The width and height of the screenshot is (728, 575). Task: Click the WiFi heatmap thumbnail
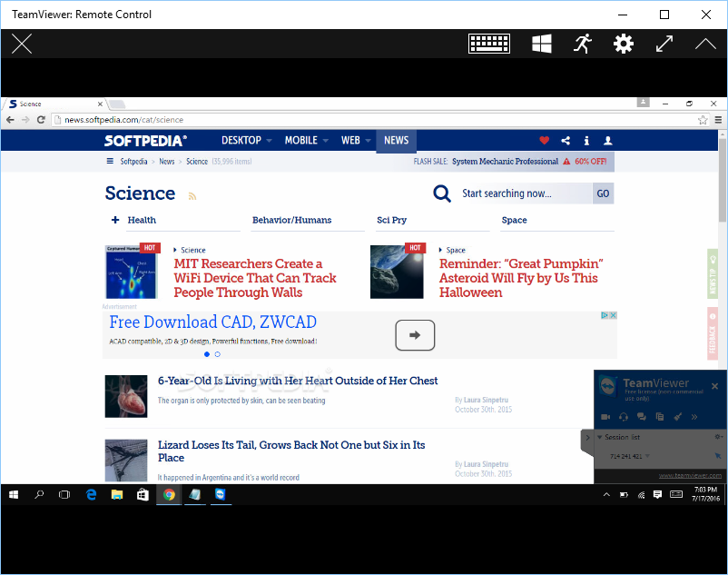[132, 272]
